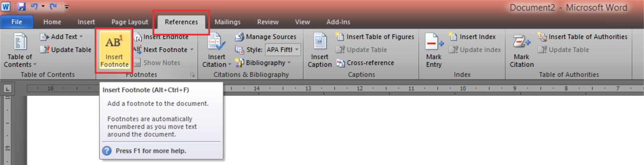Click the Save icon in quick access toolbar

pos(21,6)
